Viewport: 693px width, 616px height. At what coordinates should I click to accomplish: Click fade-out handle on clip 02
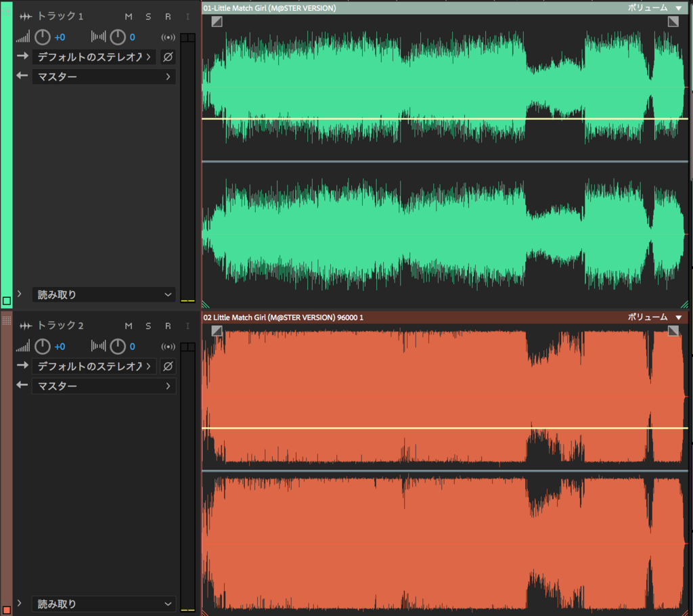(x=673, y=331)
